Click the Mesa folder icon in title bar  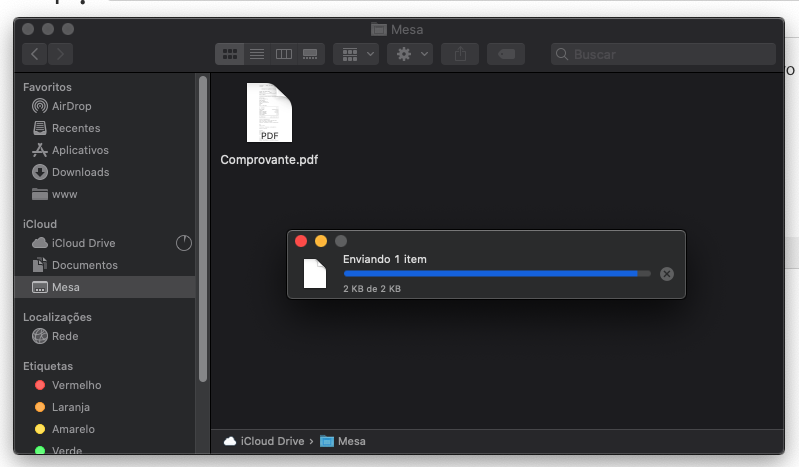pos(379,30)
